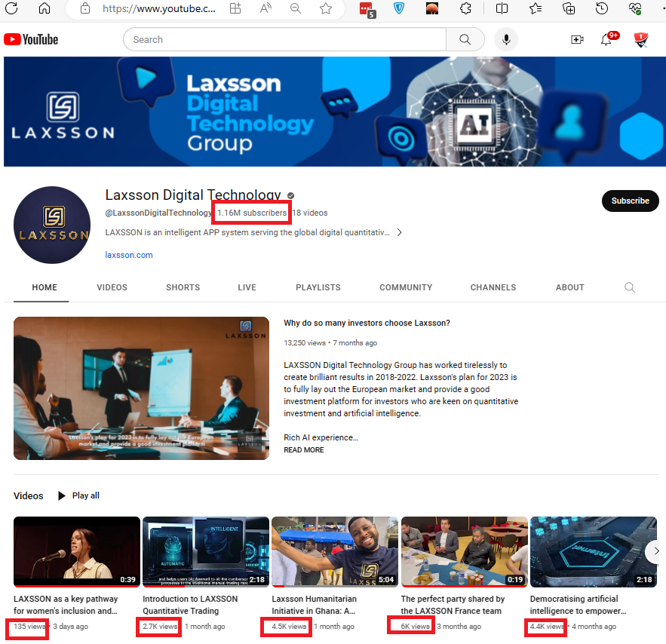Screen dimensions: 666x644
Task: Open the YouTube Create video icon
Action: 577,39
